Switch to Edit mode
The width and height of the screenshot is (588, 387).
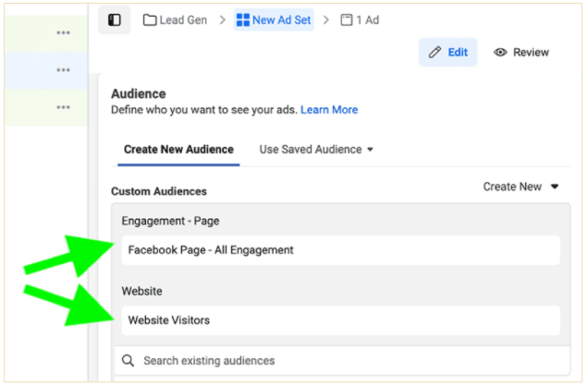[x=448, y=52]
